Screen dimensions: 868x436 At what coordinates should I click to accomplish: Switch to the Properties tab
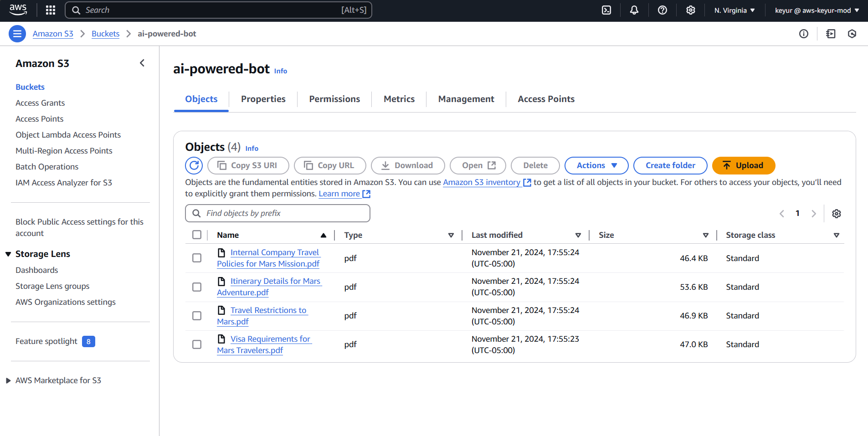pyautogui.click(x=263, y=99)
